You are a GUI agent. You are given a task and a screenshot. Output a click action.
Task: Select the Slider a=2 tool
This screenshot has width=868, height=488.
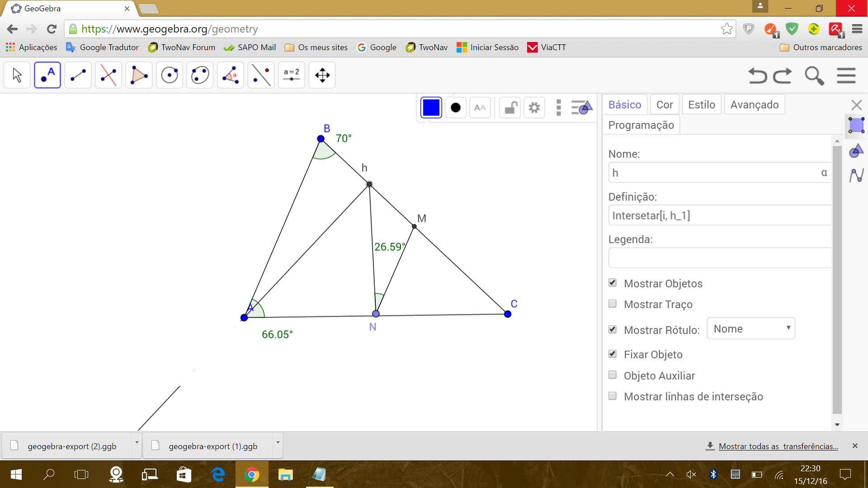pyautogui.click(x=292, y=75)
